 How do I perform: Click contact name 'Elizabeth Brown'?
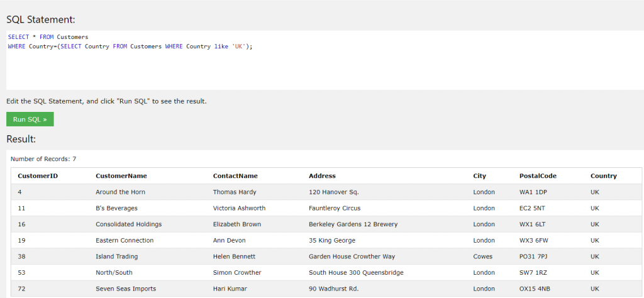coord(237,224)
